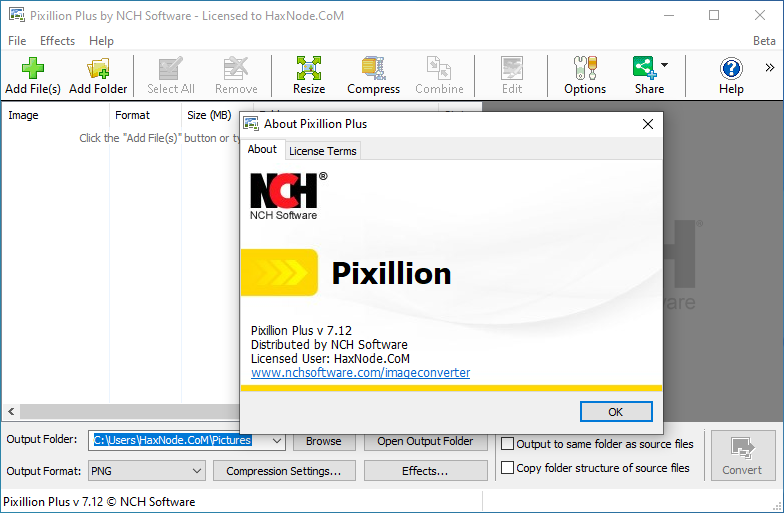Click the Share toolbar icon
Screen dimensions: 784x513
[x=644, y=68]
